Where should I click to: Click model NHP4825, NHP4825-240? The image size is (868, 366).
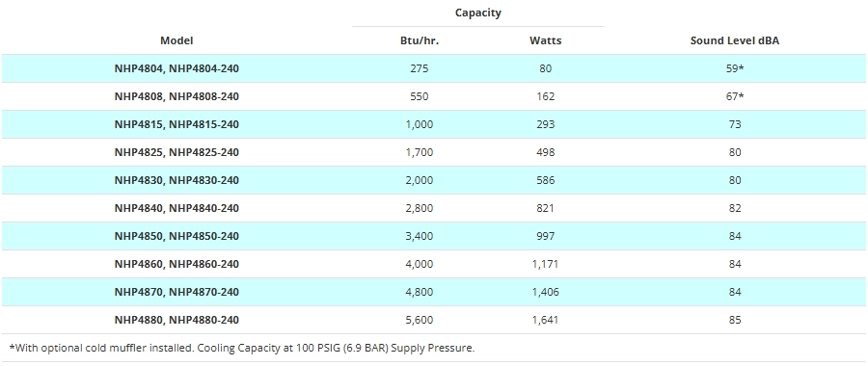(176, 152)
